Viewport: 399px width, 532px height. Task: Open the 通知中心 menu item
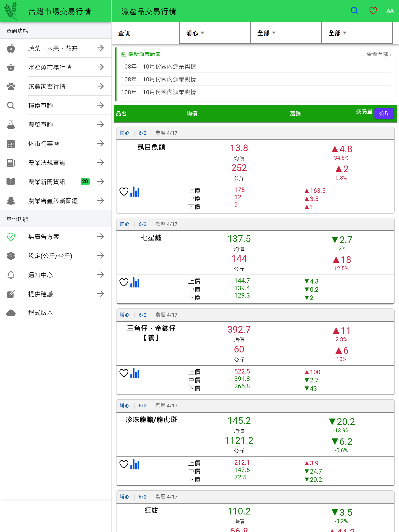56,275
